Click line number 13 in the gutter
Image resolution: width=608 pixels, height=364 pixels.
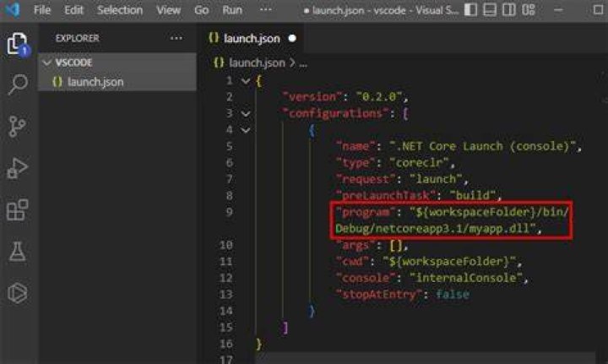(225, 294)
